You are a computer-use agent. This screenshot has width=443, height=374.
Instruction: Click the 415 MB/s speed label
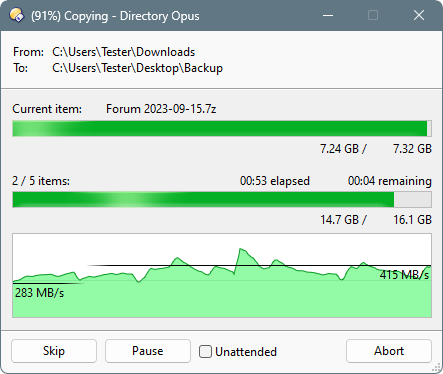pyautogui.click(x=404, y=275)
